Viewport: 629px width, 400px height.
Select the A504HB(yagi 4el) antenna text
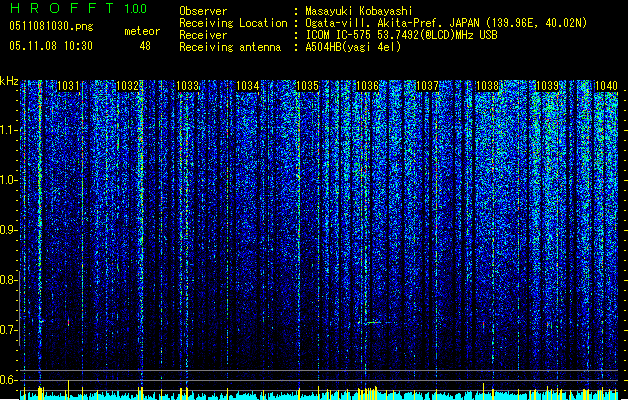[x=353, y=47]
